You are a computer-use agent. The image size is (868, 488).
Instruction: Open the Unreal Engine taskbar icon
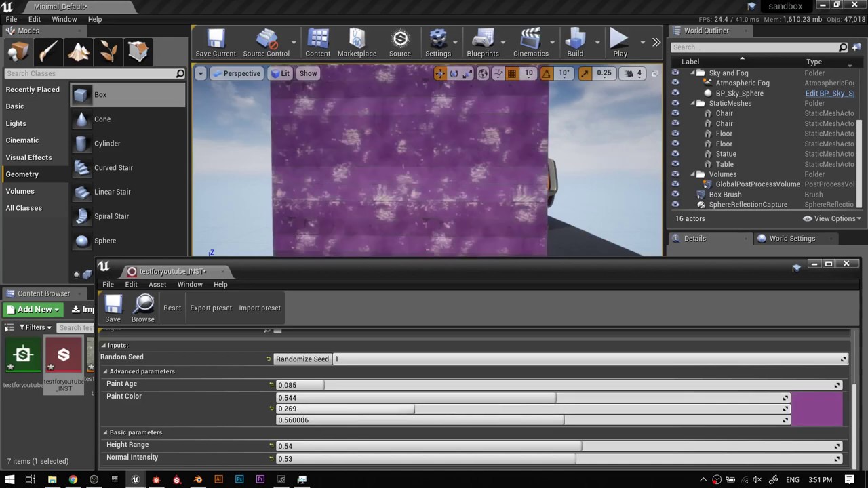pyautogui.click(x=135, y=479)
